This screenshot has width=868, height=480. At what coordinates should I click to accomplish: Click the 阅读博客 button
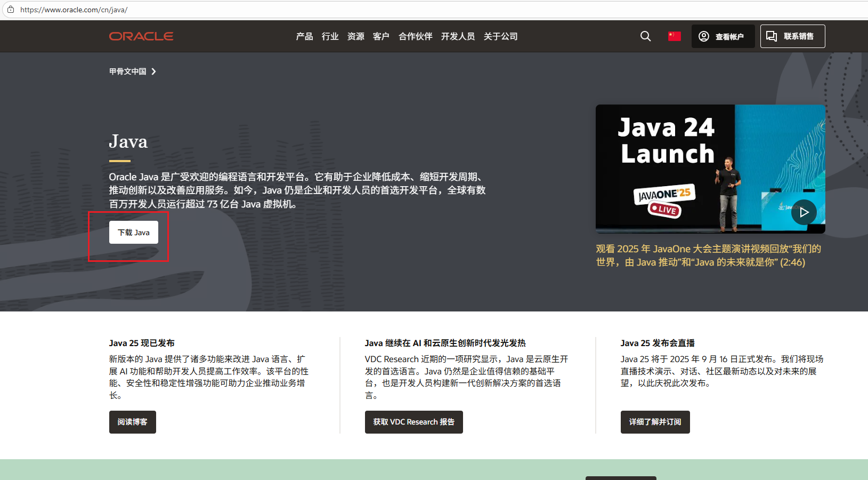[132, 422]
